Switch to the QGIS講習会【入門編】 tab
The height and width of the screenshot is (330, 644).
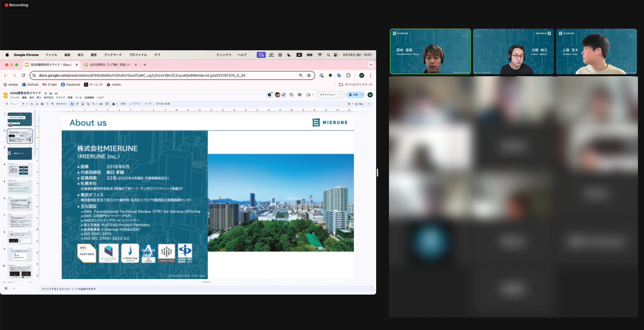(110, 65)
